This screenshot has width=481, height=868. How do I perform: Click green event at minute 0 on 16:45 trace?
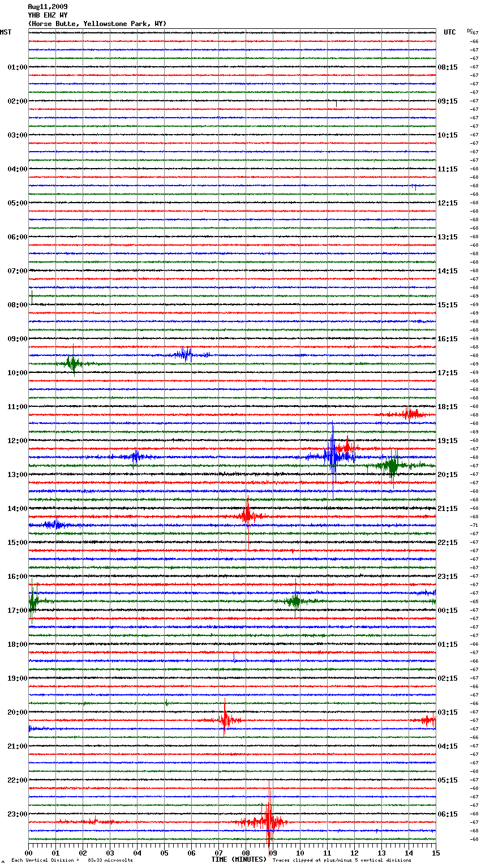tap(33, 601)
